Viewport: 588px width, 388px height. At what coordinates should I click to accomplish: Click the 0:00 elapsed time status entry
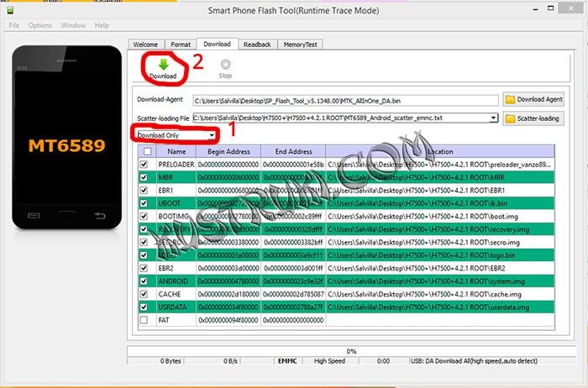tap(383, 361)
